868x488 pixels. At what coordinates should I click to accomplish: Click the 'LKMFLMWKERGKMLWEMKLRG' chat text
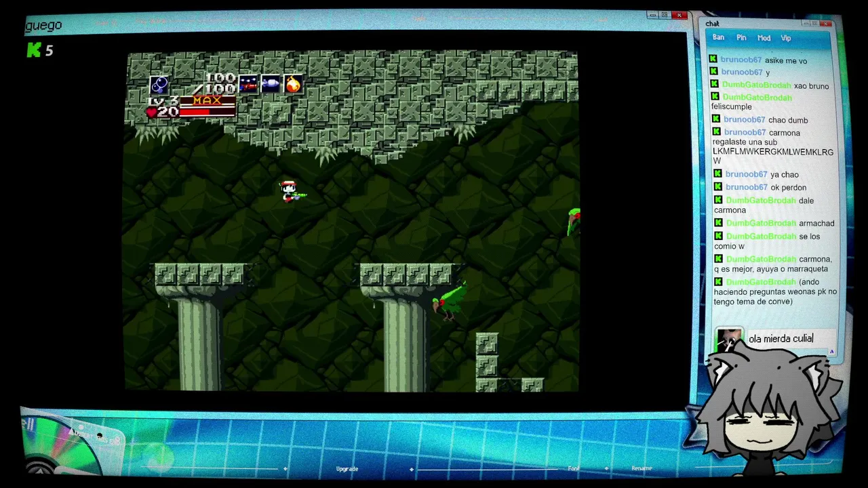click(773, 152)
